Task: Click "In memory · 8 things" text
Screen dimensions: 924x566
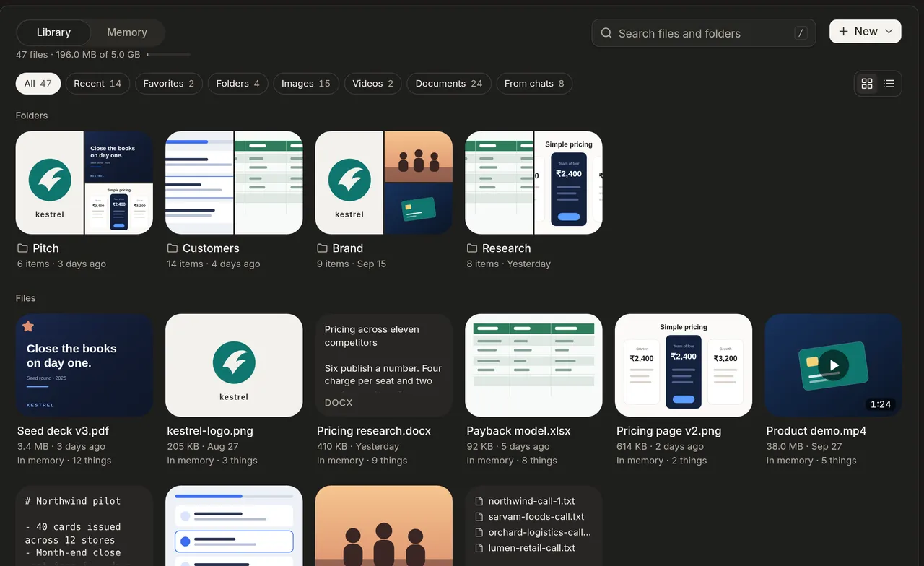Action: pyautogui.click(x=512, y=461)
